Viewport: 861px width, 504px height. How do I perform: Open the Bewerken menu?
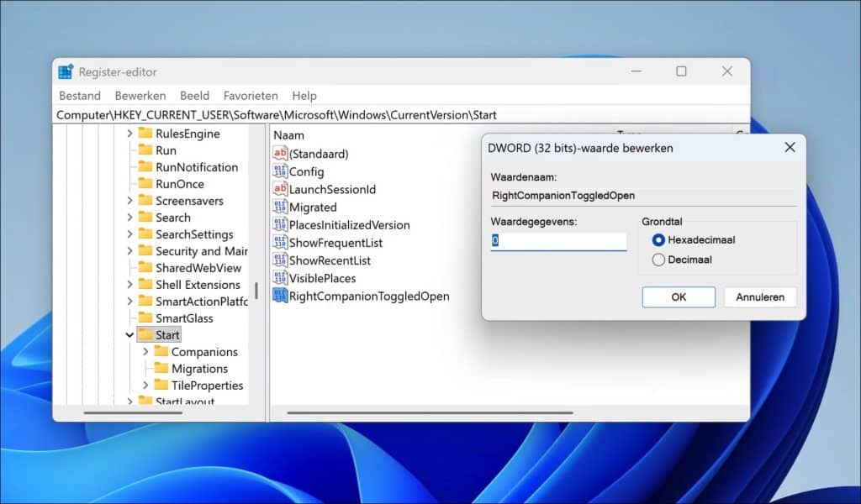click(140, 96)
